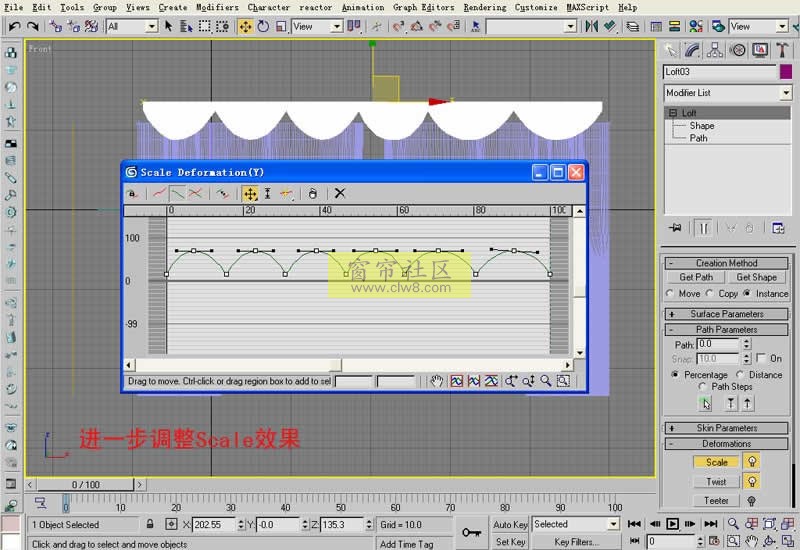800x550 pixels.
Task: Switch to the Modify command panel
Action: pyautogui.click(x=692, y=50)
